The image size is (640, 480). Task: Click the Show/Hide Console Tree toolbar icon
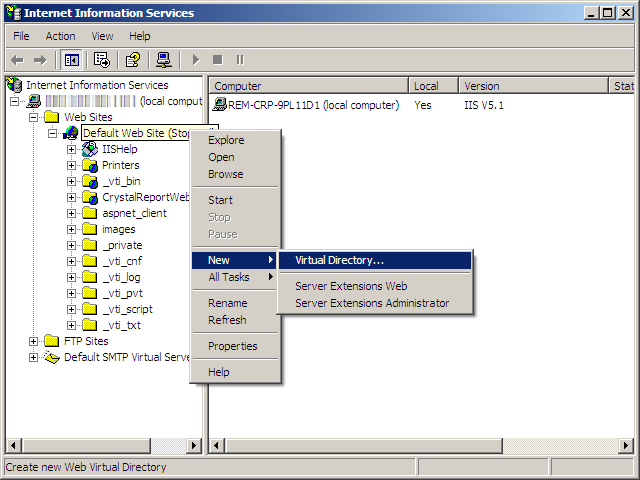pyautogui.click(x=71, y=60)
